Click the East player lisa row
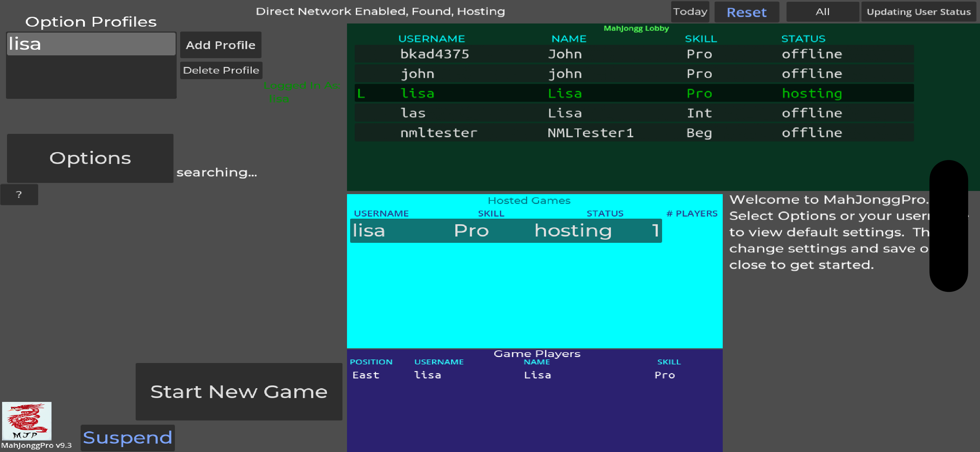The height and width of the screenshot is (452, 980). (x=513, y=375)
